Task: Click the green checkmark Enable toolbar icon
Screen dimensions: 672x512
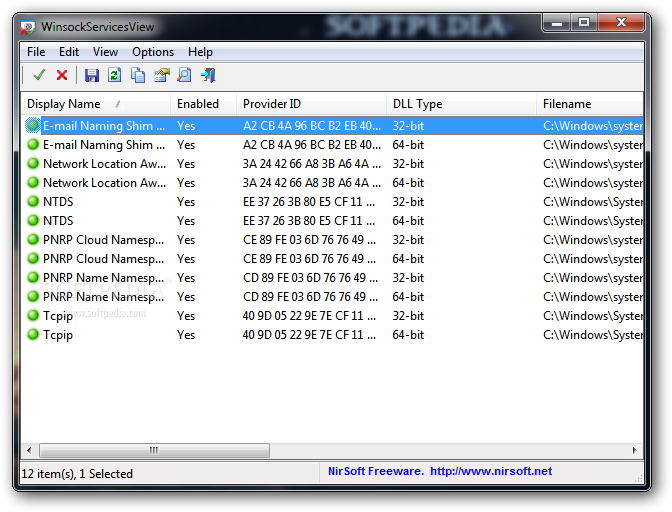Action: 39,75
